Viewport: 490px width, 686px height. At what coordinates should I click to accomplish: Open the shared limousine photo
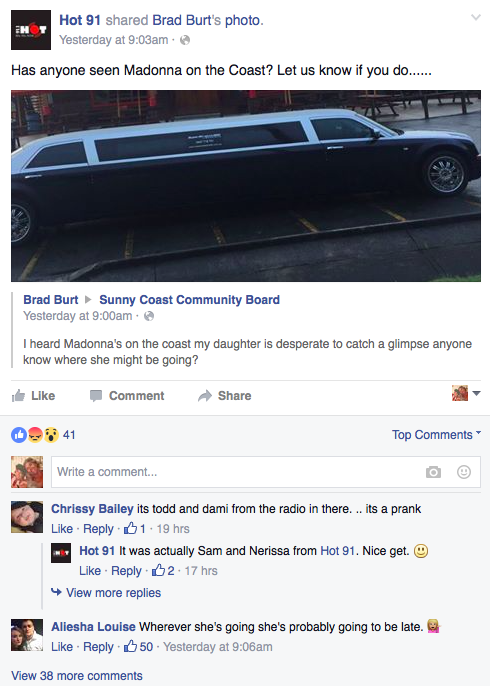(x=246, y=186)
